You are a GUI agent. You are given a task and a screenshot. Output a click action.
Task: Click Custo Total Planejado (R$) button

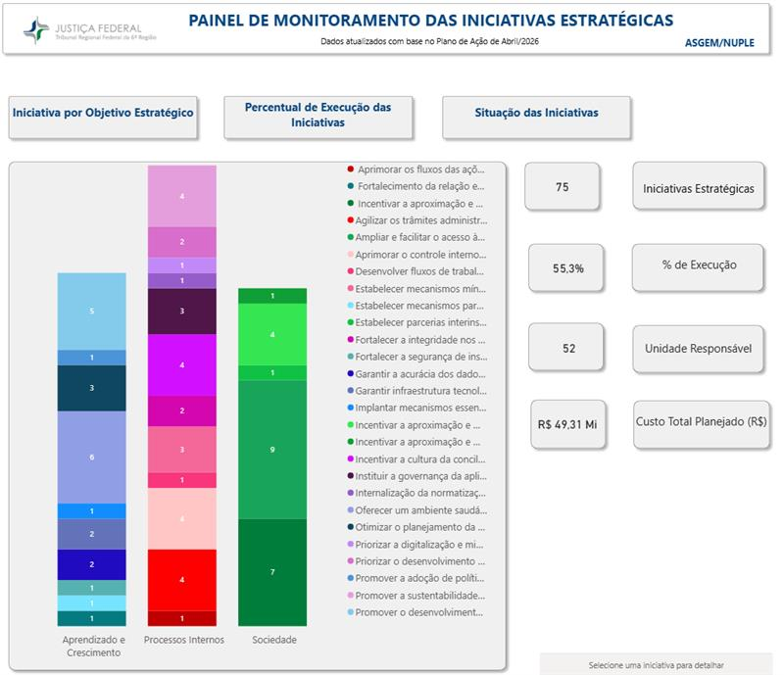pyautogui.click(x=702, y=424)
